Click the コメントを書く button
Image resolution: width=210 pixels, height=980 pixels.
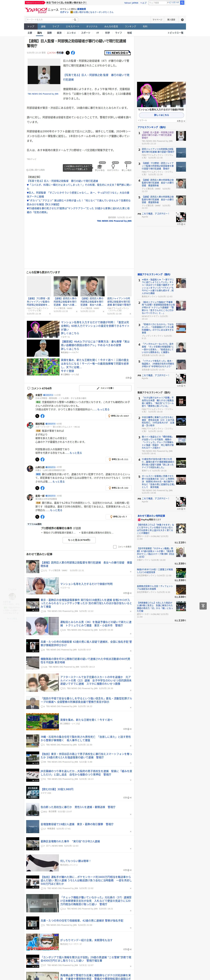click(105, 388)
